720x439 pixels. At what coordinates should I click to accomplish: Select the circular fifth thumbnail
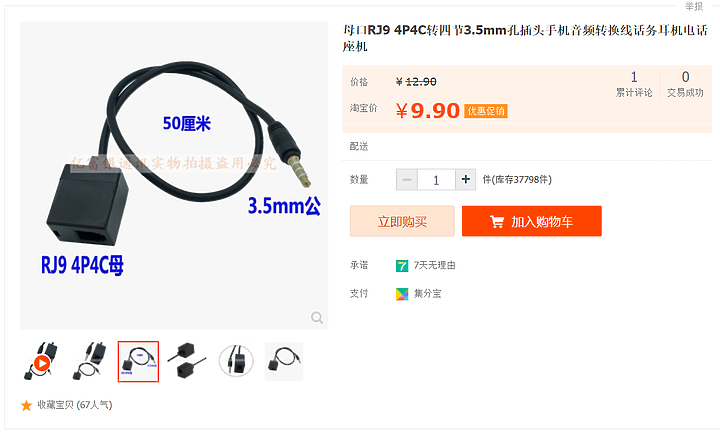tap(236, 361)
